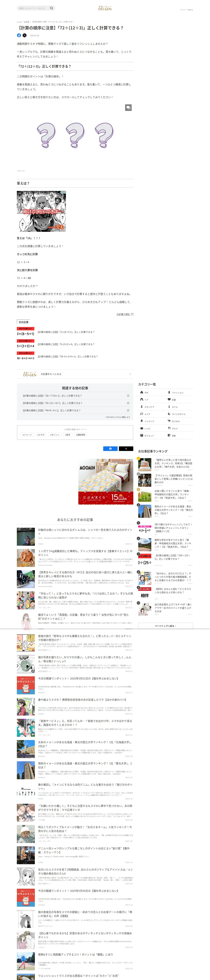Open the ヘア category icon
Image resolution: width=210 pixels, height=980 pixels.
[x=142, y=400]
